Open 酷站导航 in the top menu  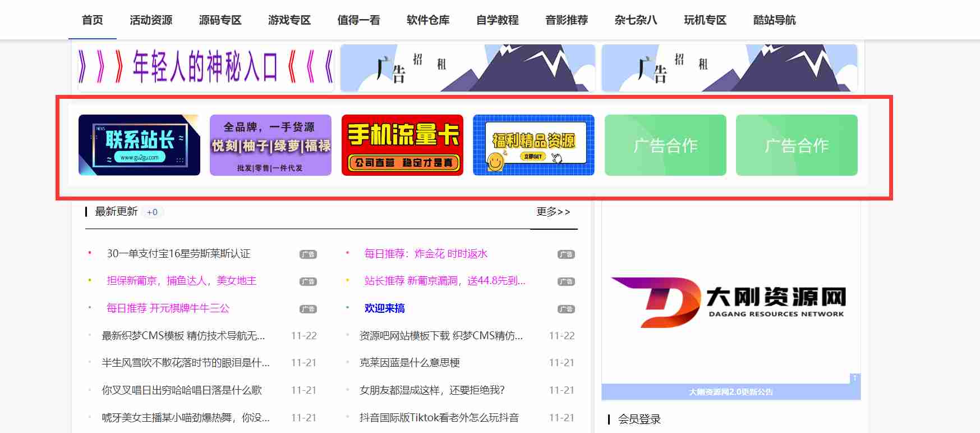[774, 20]
